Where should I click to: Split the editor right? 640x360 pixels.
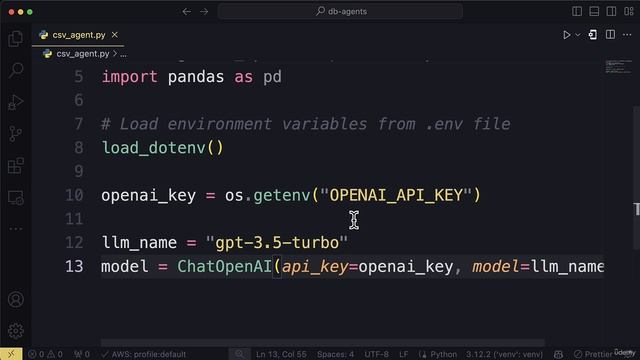point(610,35)
